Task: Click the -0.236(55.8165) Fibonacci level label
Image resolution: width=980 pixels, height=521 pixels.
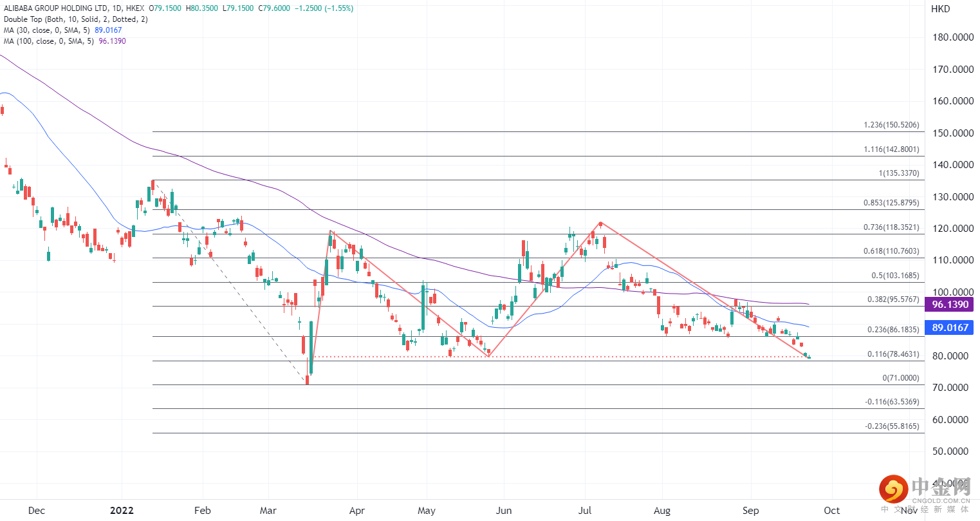Action: (892, 426)
